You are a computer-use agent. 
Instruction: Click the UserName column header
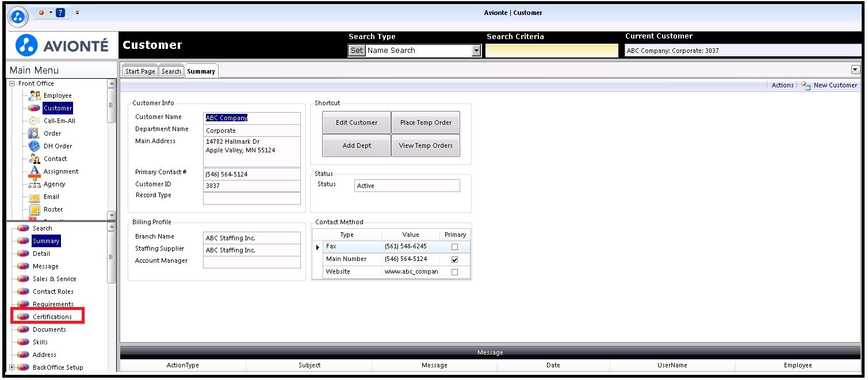(x=672, y=365)
